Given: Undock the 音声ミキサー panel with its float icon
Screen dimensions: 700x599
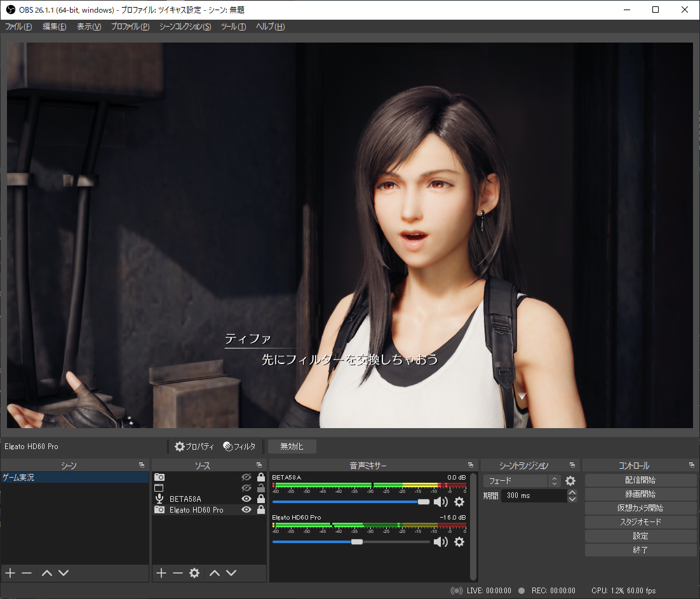Looking at the screenshot, I should (x=470, y=465).
